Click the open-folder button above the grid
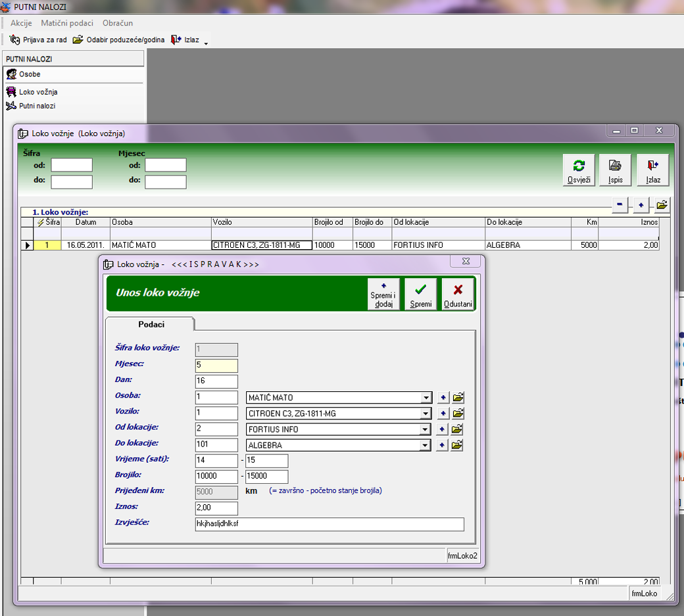The width and height of the screenshot is (684, 616). tap(662, 204)
